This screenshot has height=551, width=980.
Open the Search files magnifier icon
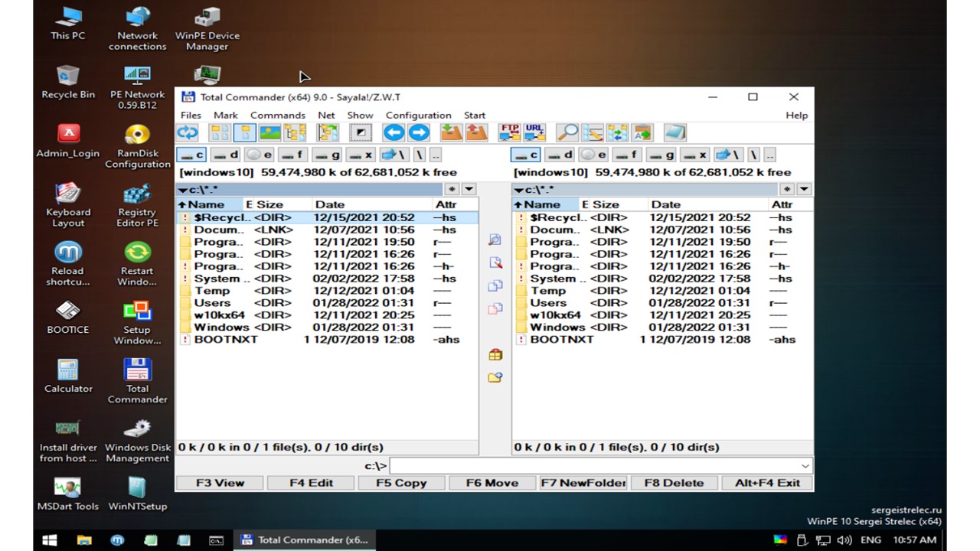coord(567,133)
